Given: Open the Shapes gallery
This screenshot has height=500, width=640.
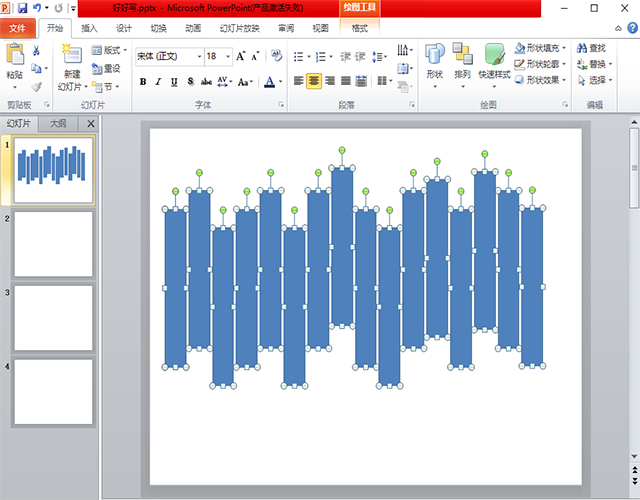Looking at the screenshot, I should (x=435, y=65).
